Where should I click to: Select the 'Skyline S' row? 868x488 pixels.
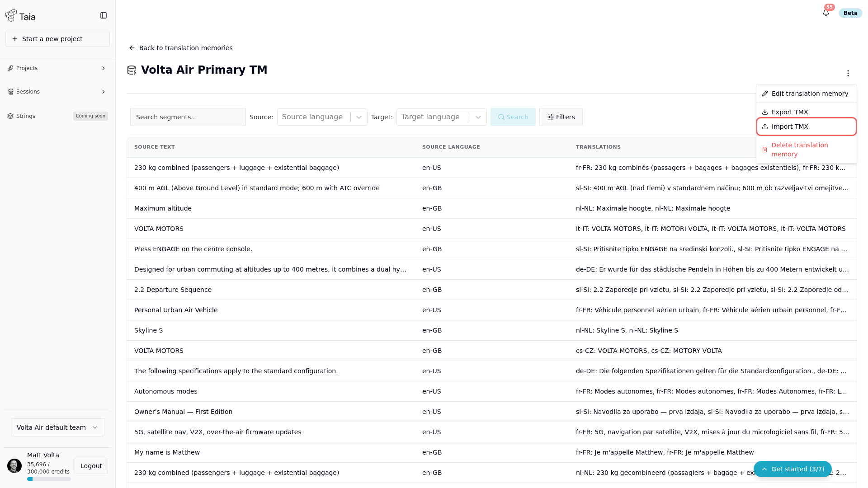point(491,330)
